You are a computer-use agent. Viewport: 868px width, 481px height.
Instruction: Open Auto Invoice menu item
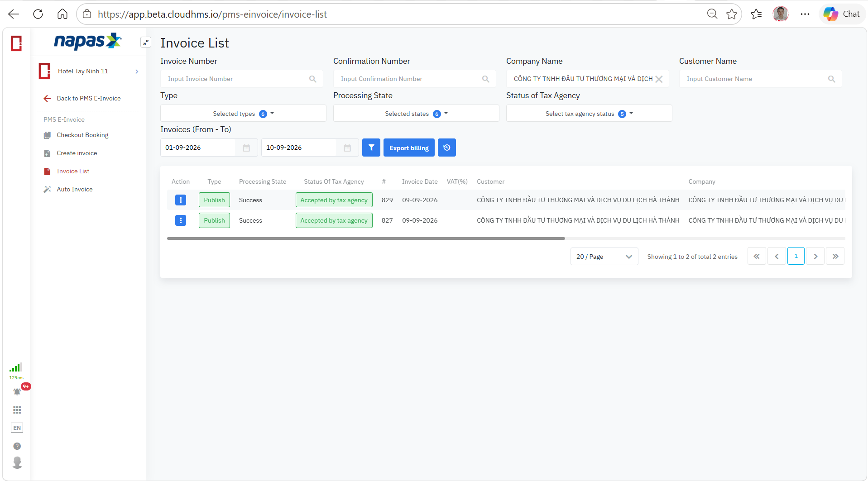click(74, 189)
